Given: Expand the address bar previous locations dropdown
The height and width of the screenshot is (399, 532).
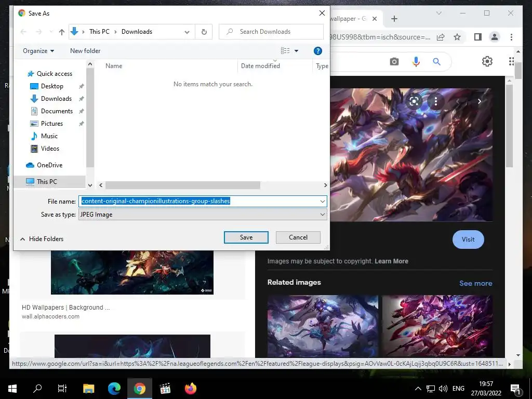Looking at the screenshot, I should (187, 32).
